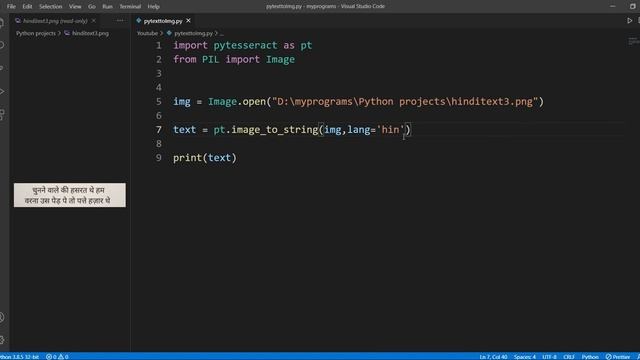Click the Hindi text image preview
Viewport: 640px width, 360px height.
tap(70, 195)
